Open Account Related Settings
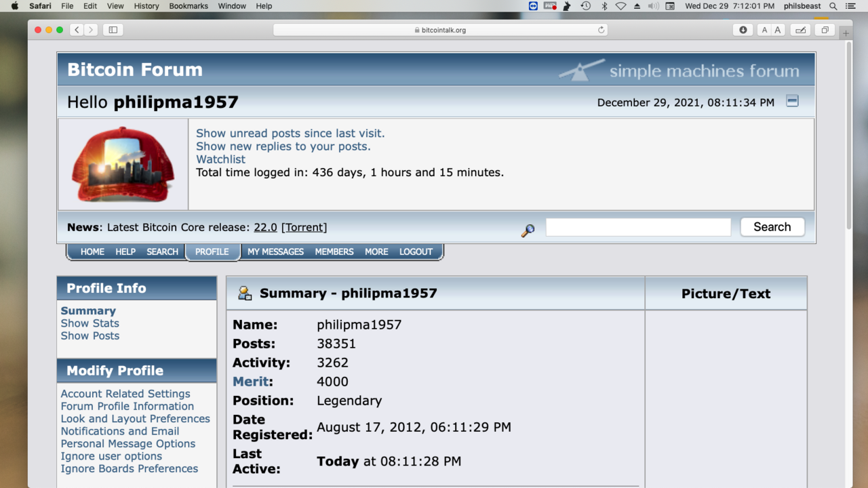Screen dimensions: 868x488 pyautogui.click(x=125, y=394)
